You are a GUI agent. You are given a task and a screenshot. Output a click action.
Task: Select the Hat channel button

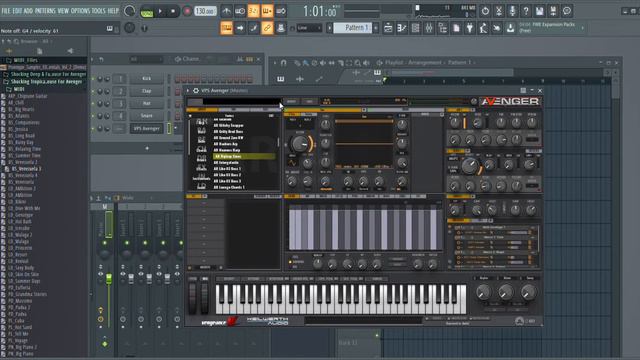pos(147,104)
